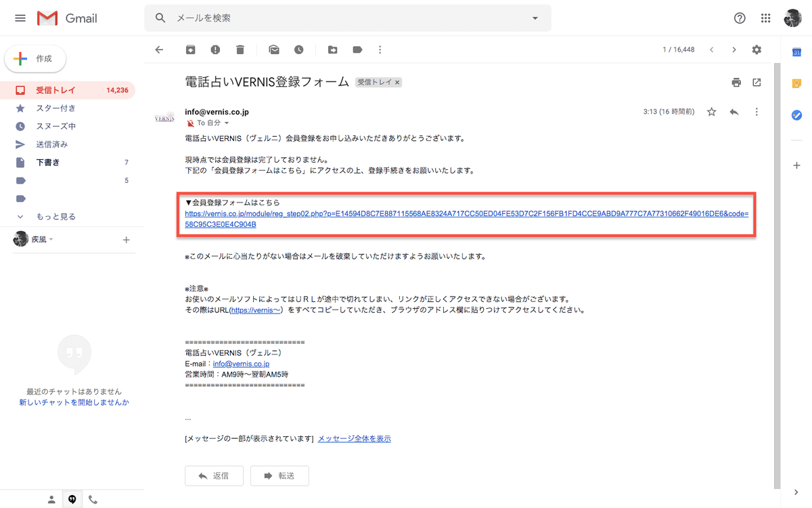
Task: Click the compose 作成 button
Action: (x=35, y=59)
